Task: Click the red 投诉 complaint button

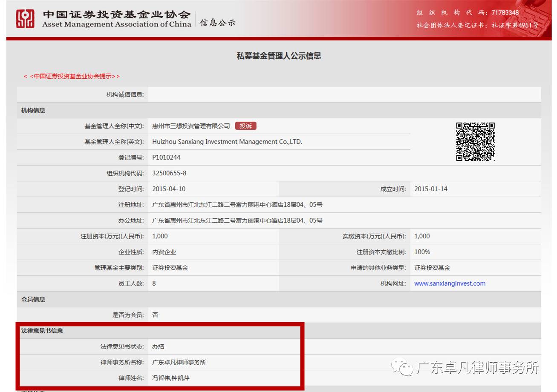Action: [x=245, y=126]
